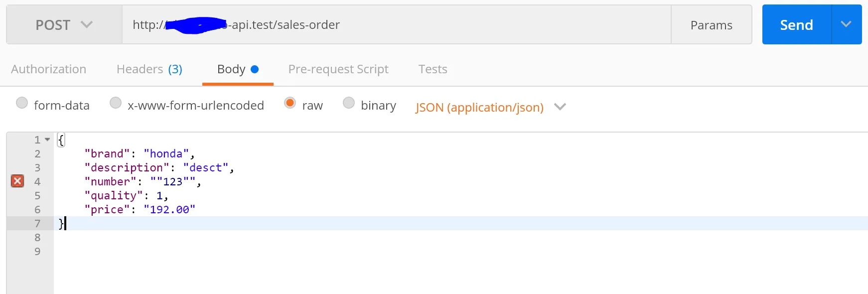
Task: Click line number 9 in the editor gutter
Action: pyautogui.click(x=37, y=252)
